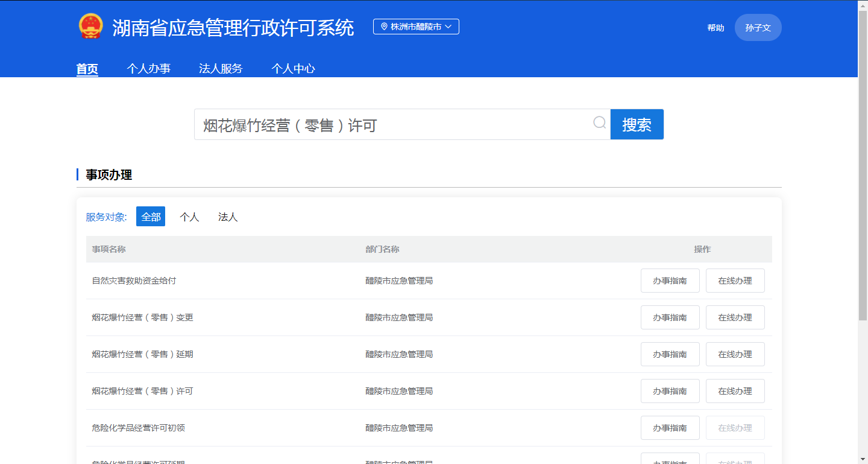868x464 pixels.
Task: Open the 个人办事 navigation tab
Action: 148,69
